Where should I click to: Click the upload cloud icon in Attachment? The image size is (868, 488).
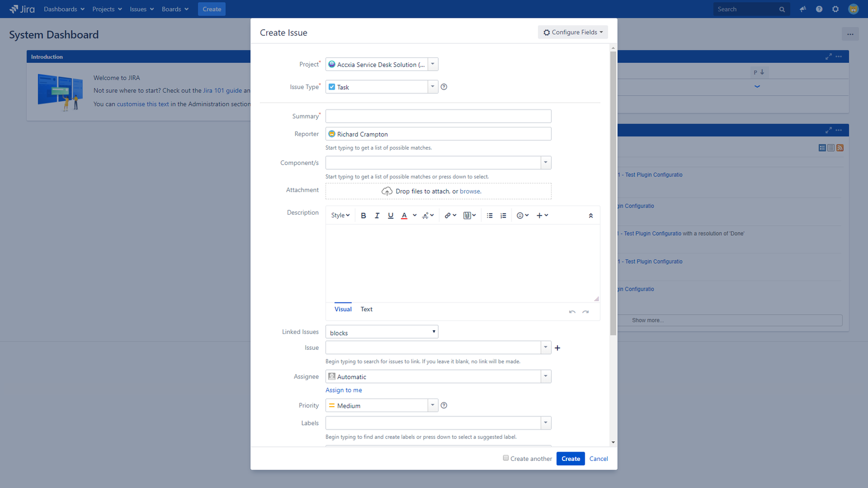[x=387, y=191]
